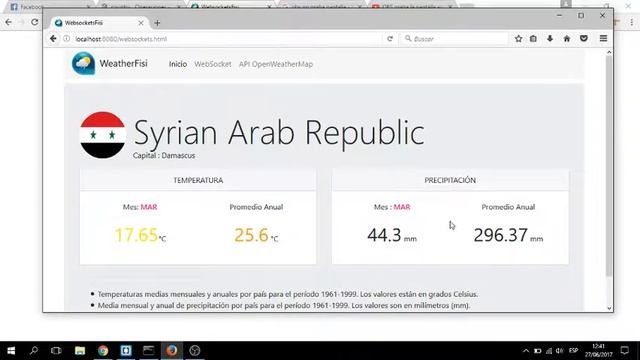
Task: Click the PRECIPITACIÓN card header
Action: click(x=450, y=180)
